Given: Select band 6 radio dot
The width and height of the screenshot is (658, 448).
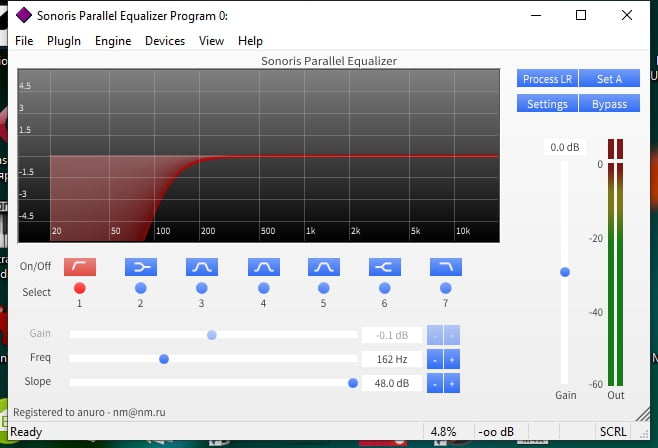Looking at the screenshot, I should click(x=384, y=288).
